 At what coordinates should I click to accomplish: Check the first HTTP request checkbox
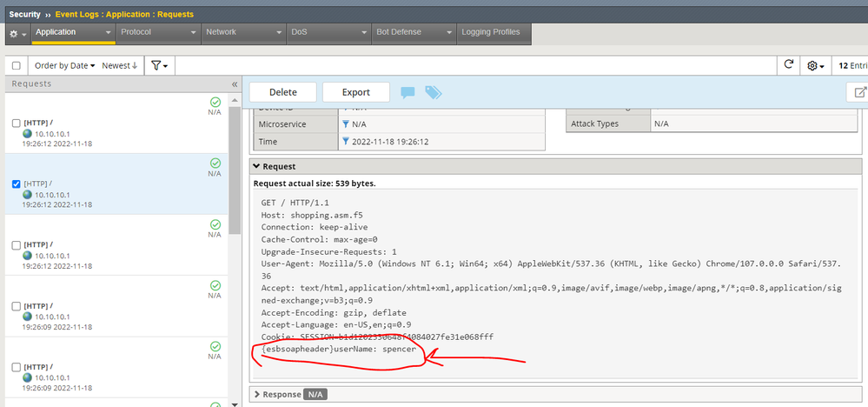[17, 123]
